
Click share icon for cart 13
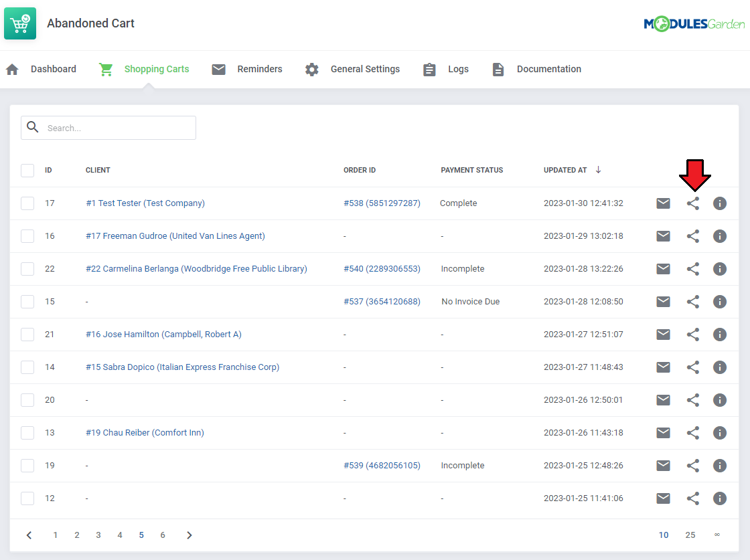click(x=693, y=433)
